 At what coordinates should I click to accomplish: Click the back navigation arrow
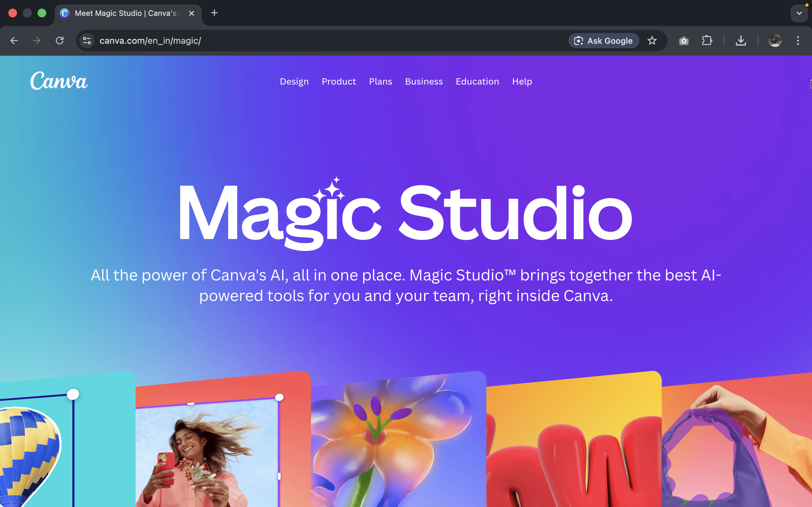(x=14, y=41)
